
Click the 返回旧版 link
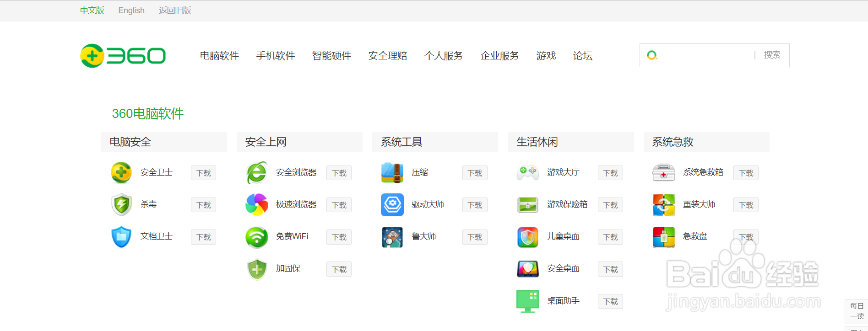coord(175,11)
